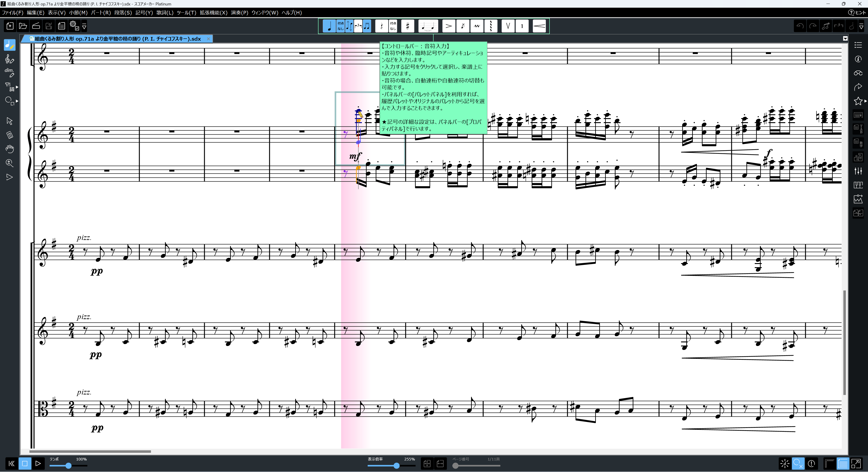Select the up-bow marking button

(508, 26)
